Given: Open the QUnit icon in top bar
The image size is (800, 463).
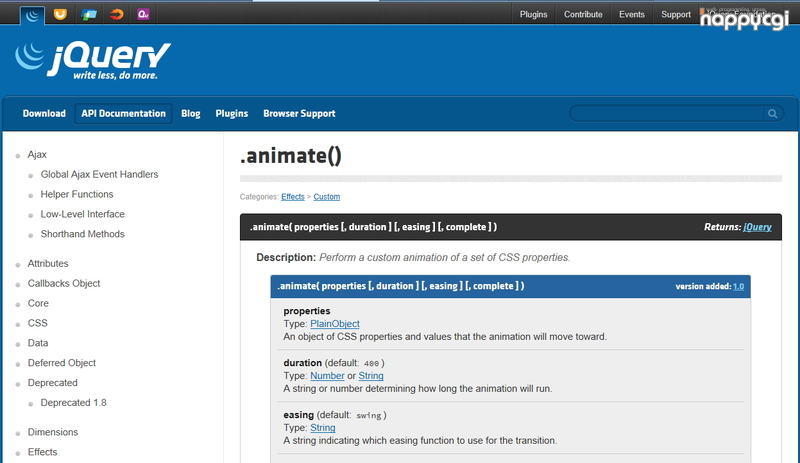Looking at the screenshot, I should [x=143, y=14].
